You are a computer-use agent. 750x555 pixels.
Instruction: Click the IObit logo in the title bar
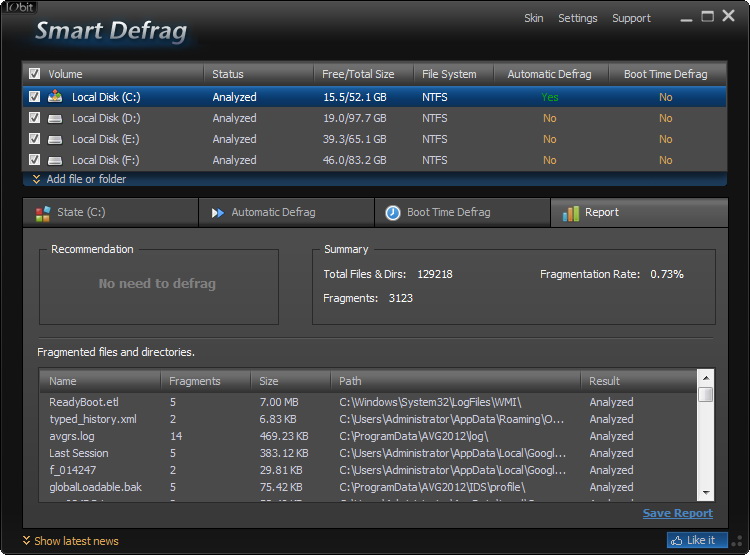coord(20,7)
